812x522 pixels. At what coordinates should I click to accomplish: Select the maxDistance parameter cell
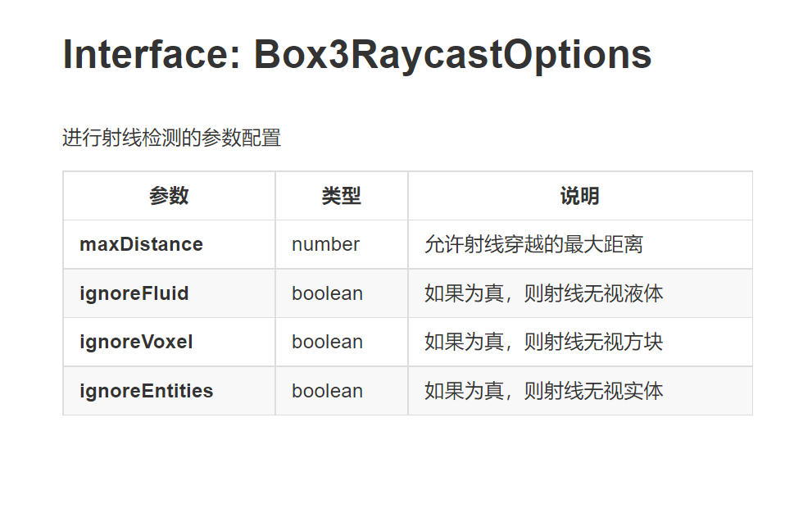coord(169,244)
